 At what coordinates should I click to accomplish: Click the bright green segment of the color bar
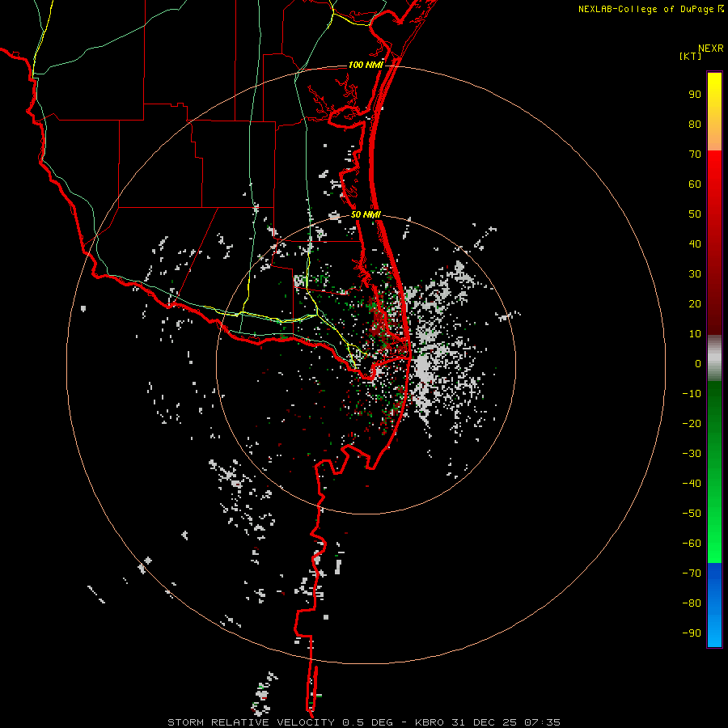(714, 472)
